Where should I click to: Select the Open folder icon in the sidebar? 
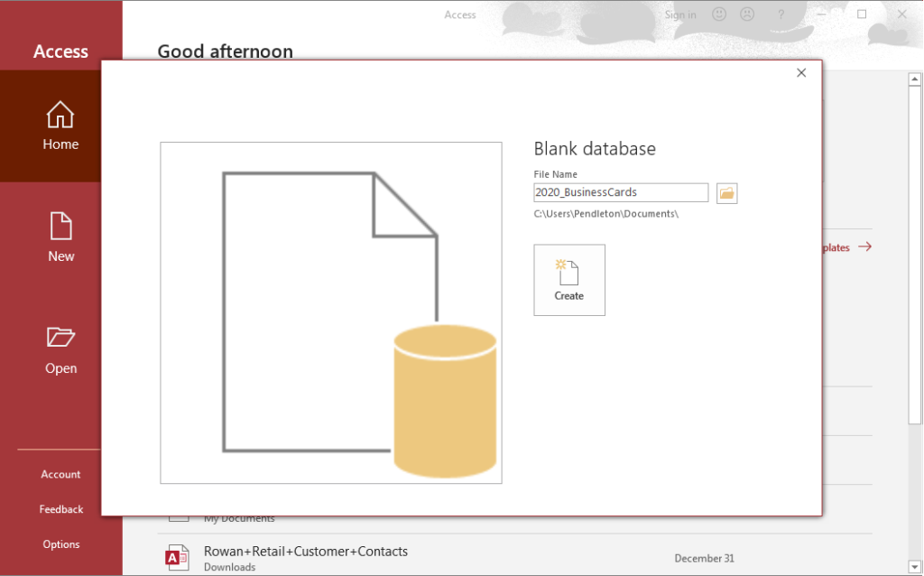tap(60, 337)
